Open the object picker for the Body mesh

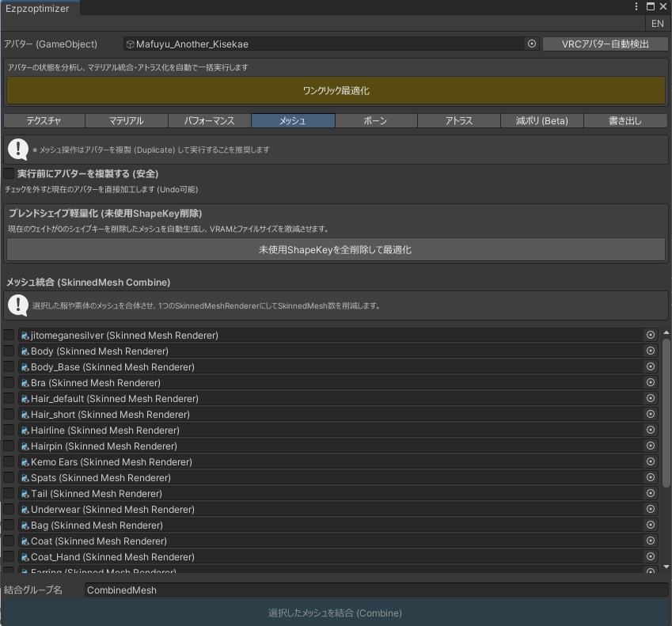pos(651,351)
